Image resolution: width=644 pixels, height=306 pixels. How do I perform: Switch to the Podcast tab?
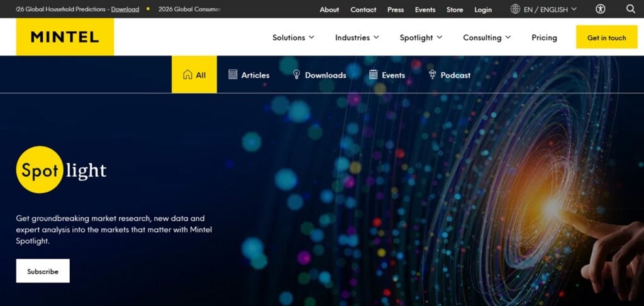tap(449, 75)
